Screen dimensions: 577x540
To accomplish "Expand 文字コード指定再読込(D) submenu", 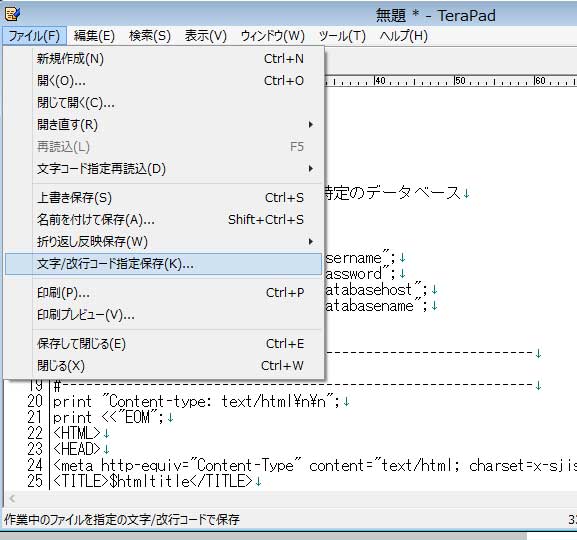I will pos(163,169).
